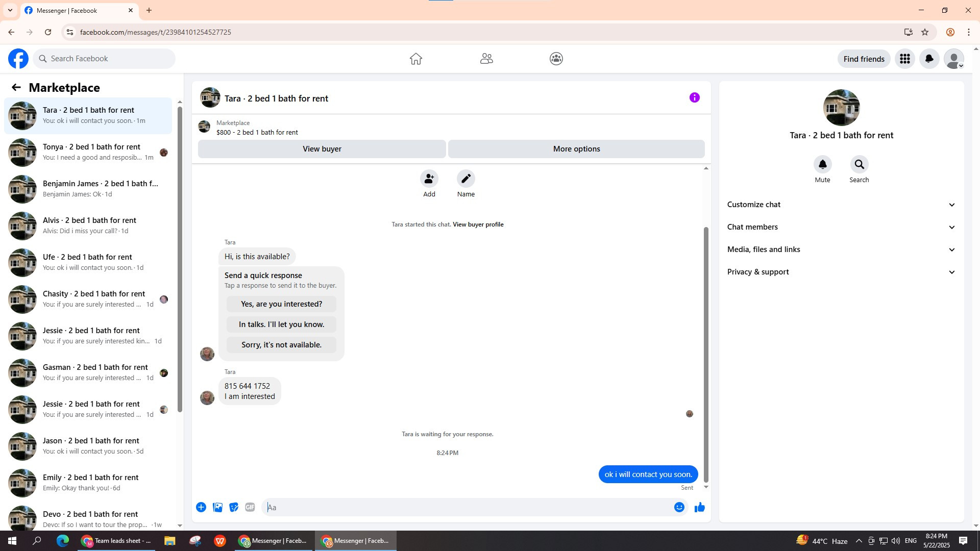Open Chrome's three-dot menu
Screen dimensions: 980x551
pyautogui.click(x=969, y=32)
